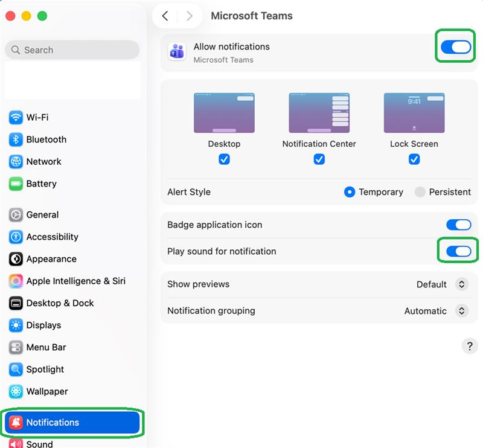Click the Notification Center preview thumbnail
The width and height of the screenshot is (483, 448).
pos(319,113)
